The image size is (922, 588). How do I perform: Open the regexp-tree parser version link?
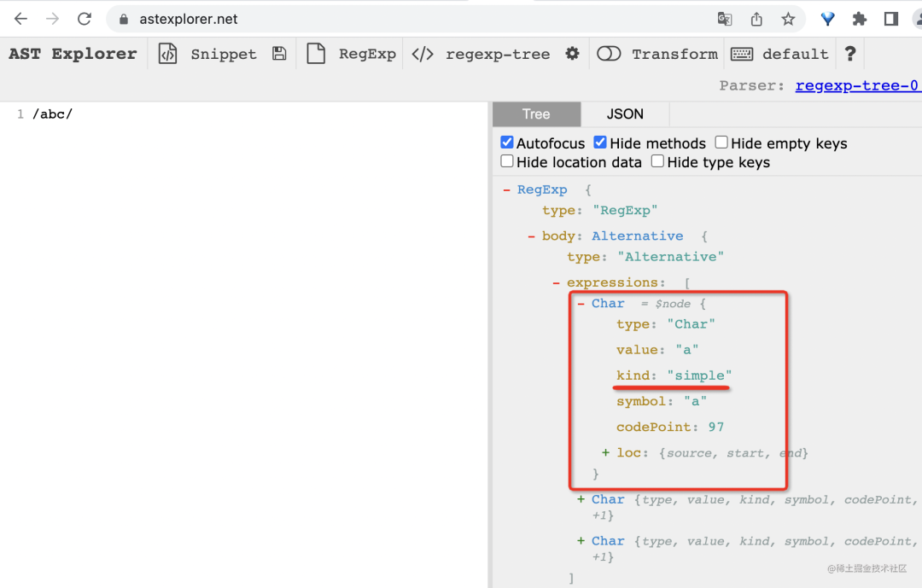pos(858,86)
